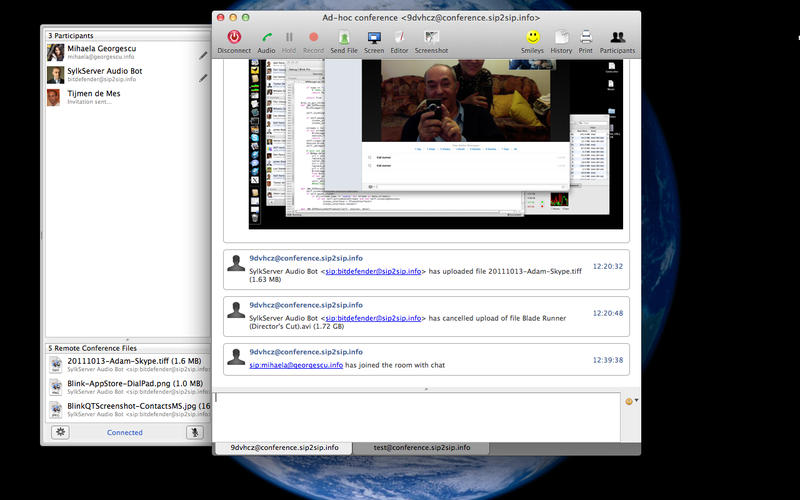Switch to 9dvhcz@conference.sip2sip.info tab
The width and height of the screenshot is (800, 500).
tap(284, 447)
